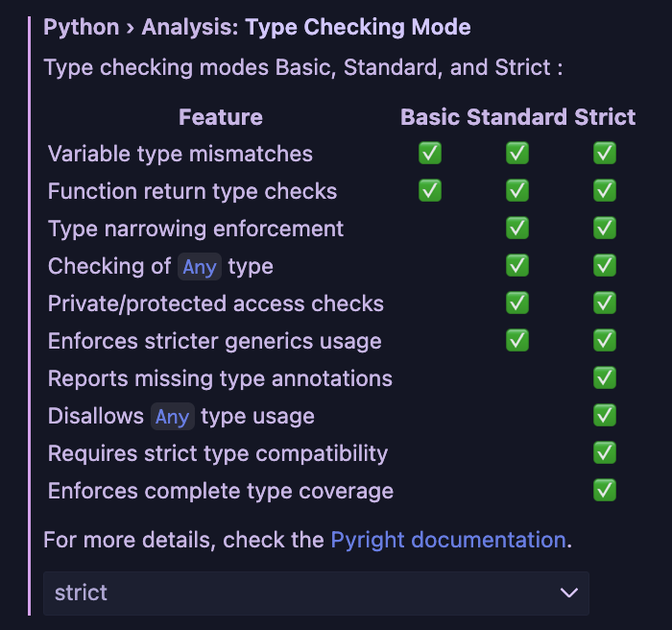Click Standard checkmark for Private/protected access checks
This screenshot has height=630, width=672.
pyautogui.click(x=517, y=303)
